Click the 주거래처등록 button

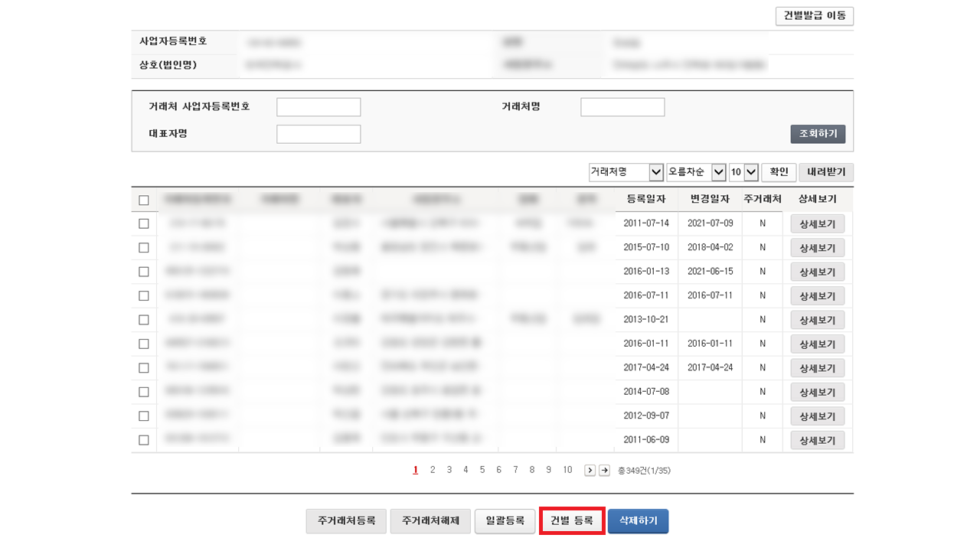346,521
